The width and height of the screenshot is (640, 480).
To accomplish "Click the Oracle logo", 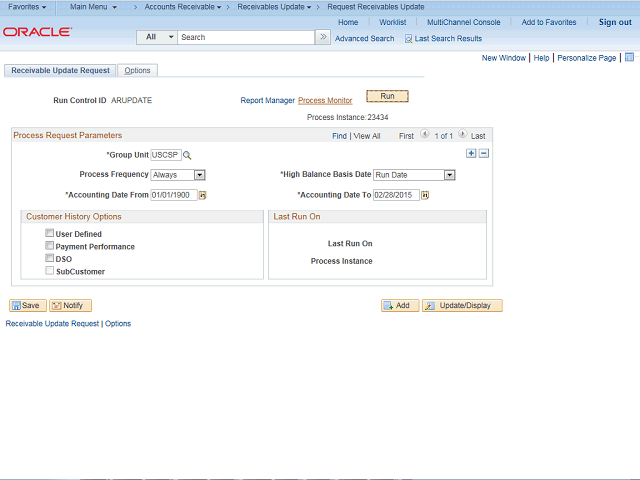I will coord(38,32).
